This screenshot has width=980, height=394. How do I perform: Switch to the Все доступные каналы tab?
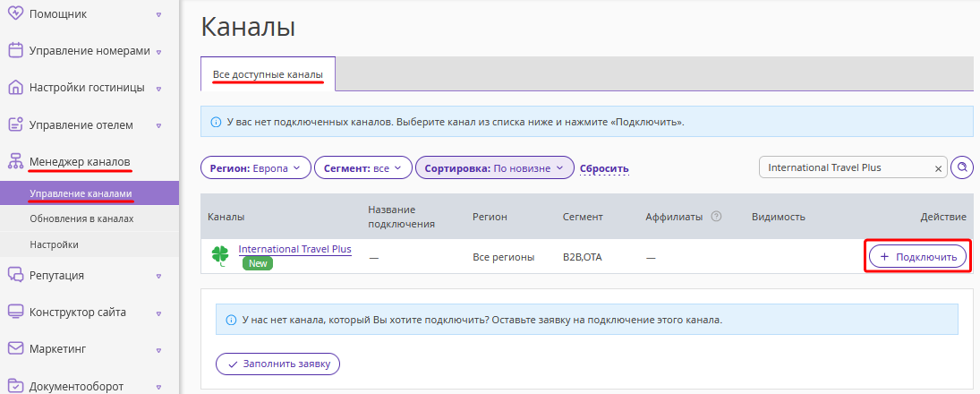268,74
